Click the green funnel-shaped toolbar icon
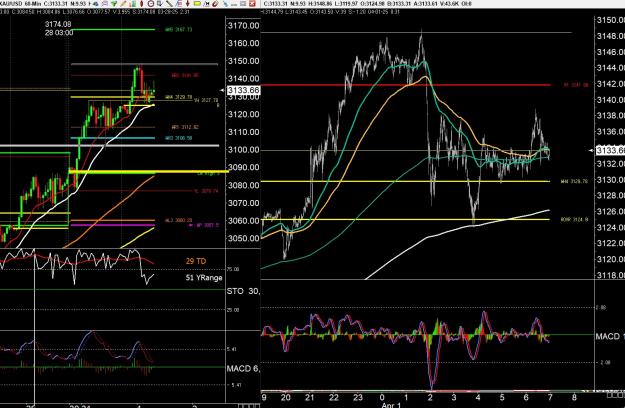Viewport: 625px width, 408px height. tap(114, 4)
